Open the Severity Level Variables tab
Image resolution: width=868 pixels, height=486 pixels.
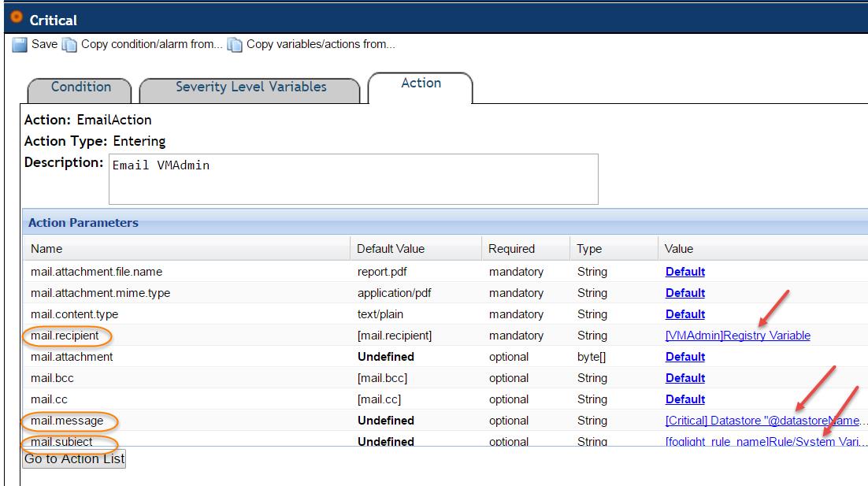point(250,87)
